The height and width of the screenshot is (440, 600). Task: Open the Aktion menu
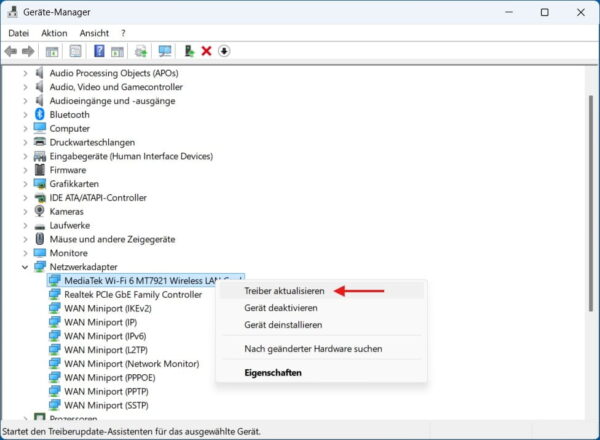54,33
